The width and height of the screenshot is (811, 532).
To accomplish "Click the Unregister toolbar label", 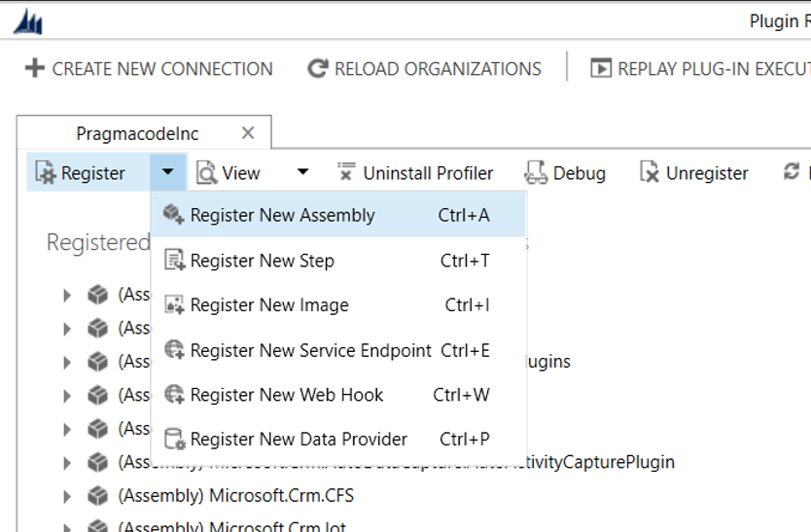I will 707,173.
